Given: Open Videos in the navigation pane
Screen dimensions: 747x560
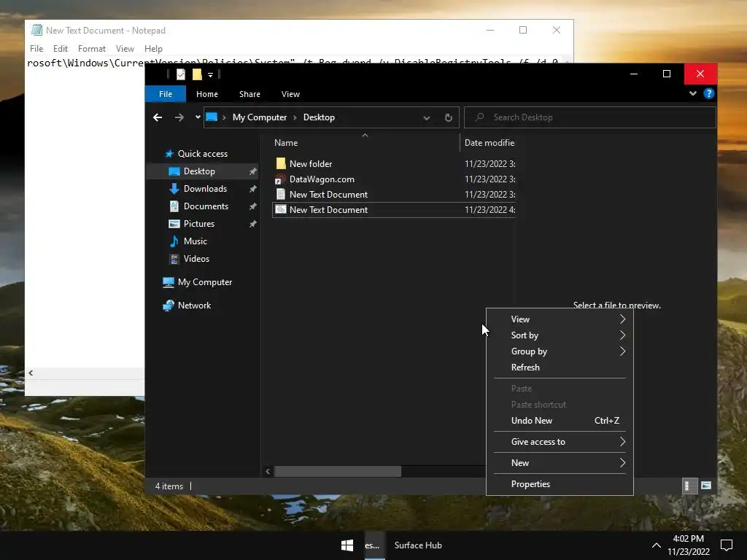Looking at the screenshot, I should point(196,259).
